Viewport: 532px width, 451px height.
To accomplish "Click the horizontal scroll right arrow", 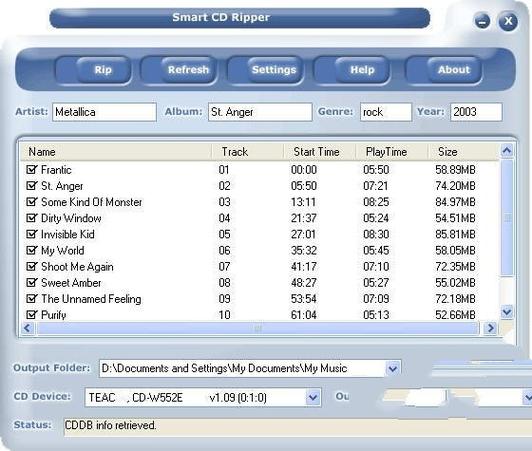I will pos(490,328).
